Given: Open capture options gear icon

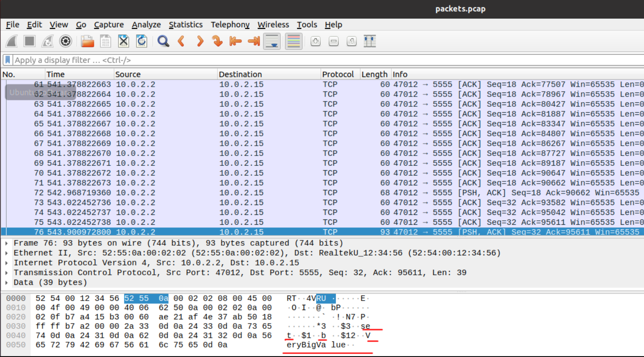Looking at the screenshot, I should [x=66, y=42].
